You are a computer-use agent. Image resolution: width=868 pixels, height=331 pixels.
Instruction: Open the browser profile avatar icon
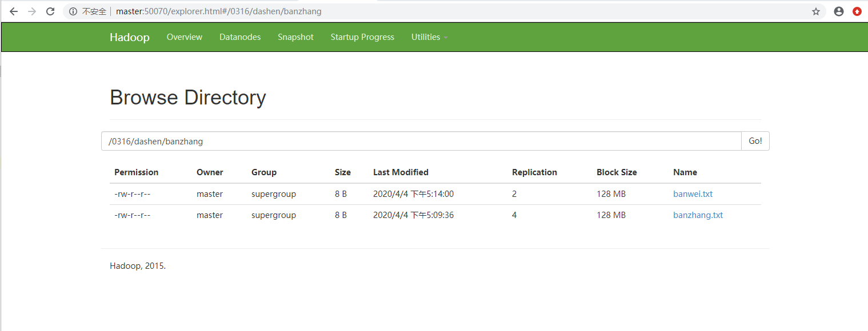click(839, 11)
